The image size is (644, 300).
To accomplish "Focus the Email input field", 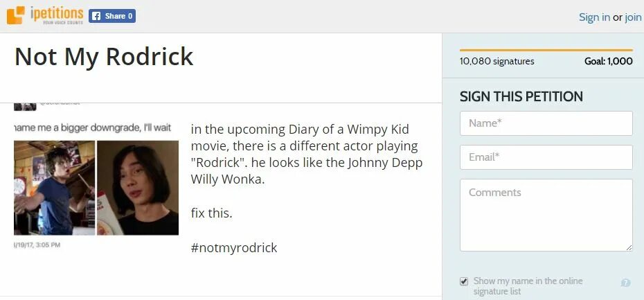I will click(546, 157).
